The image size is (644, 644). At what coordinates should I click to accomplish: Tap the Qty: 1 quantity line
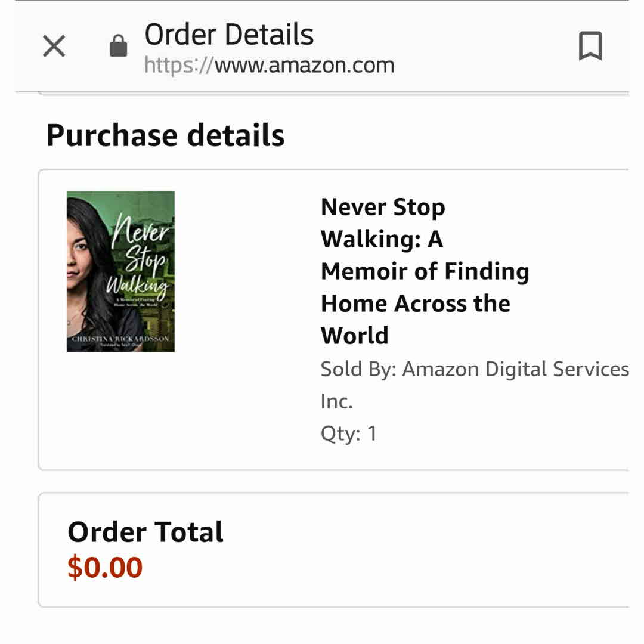point(349,434)
